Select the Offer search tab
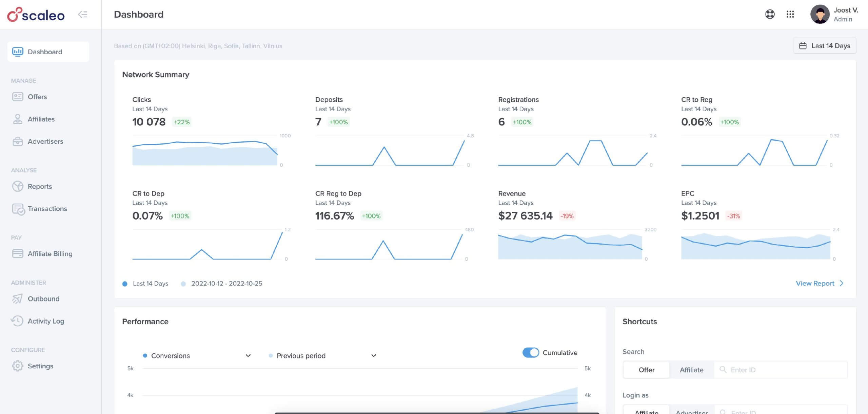Viewport: 868px width, 414px height. point(646,369)
